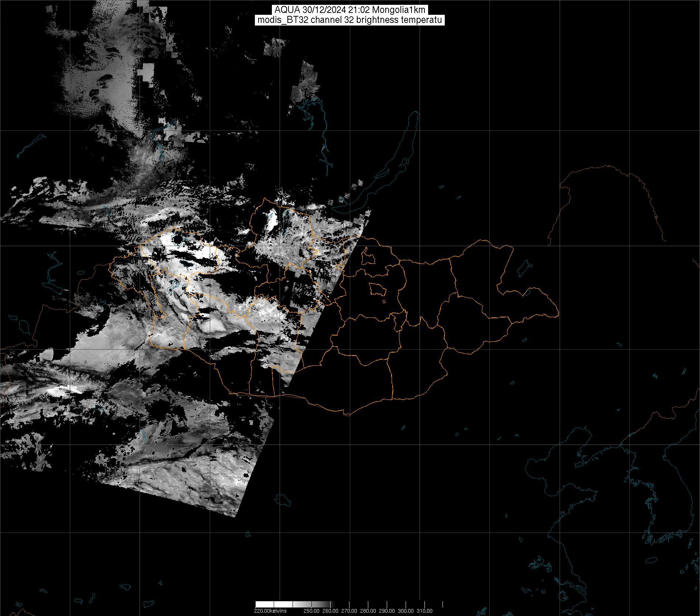
Task: Click the 300.00 colorbar label
Action: pos(406,611)
